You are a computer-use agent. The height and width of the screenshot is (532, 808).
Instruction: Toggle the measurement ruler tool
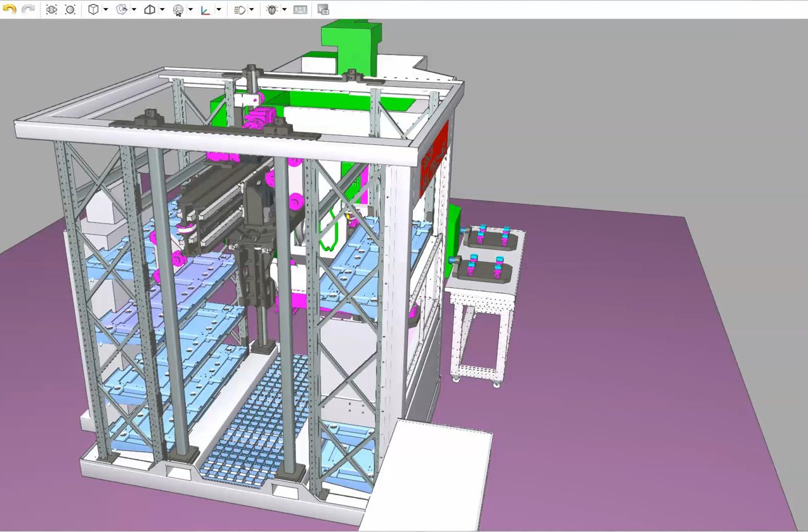pos(300,10)
